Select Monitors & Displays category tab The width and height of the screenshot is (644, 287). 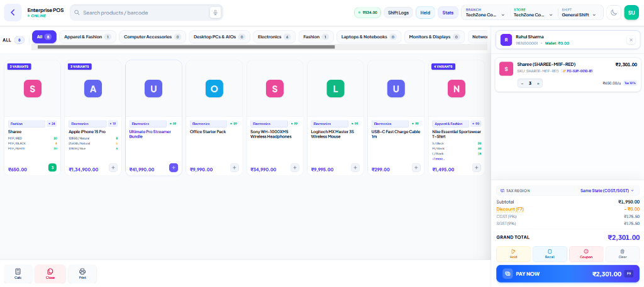click(x=434, y=36)
